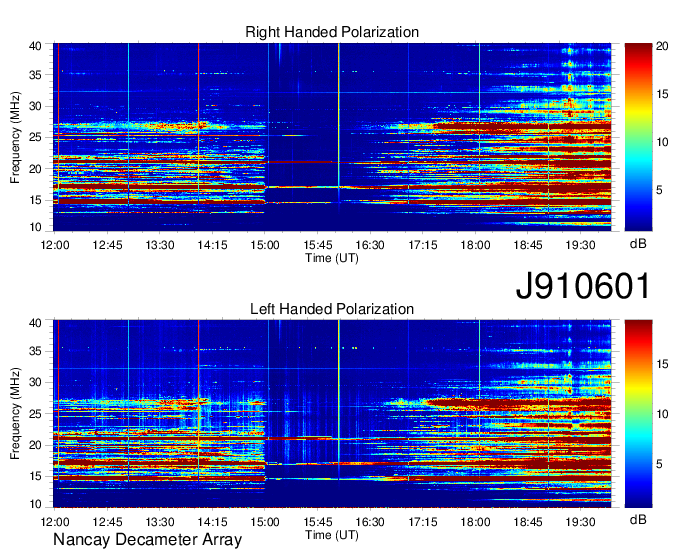The height and width of the screenshot is (552, 680).
Task: Click the 19:30 time tick under right-handed plot
Action: coord(580,245)
